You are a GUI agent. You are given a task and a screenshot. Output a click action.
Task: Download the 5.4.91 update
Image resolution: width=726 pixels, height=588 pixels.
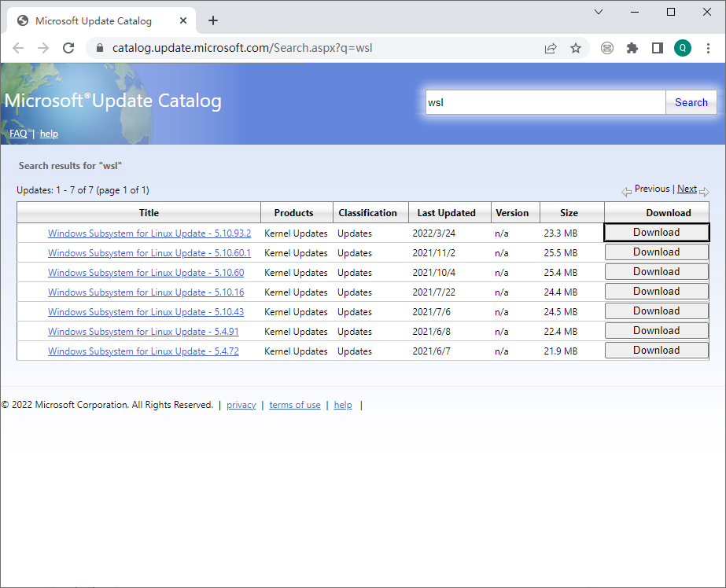point(657,331)
